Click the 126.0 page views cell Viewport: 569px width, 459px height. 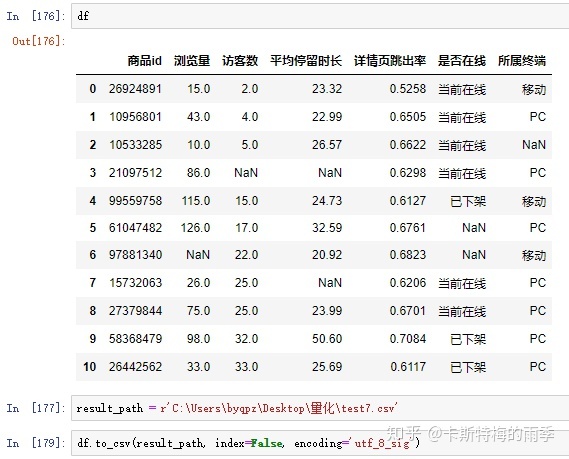(196, 228)
